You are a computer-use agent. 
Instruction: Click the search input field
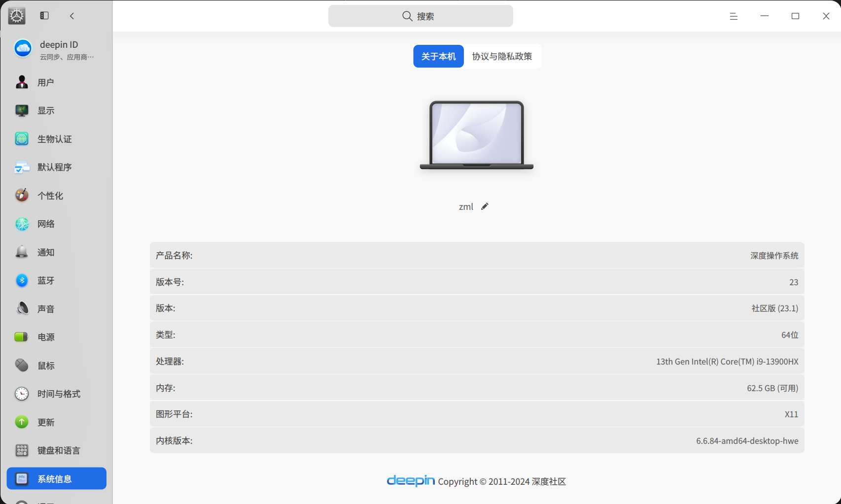(420, 16)
